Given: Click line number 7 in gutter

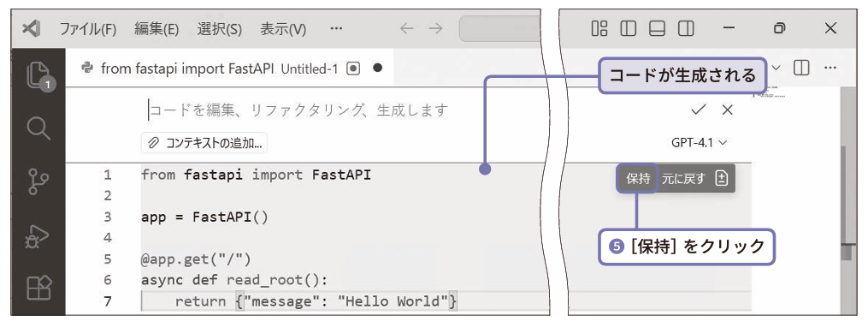Looking at the screenshot, I should coord(107,301).
